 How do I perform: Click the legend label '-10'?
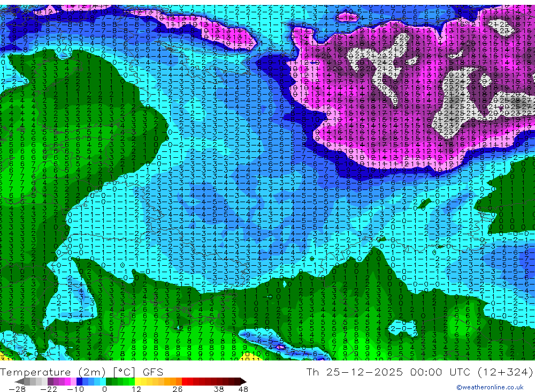[75, 389]
